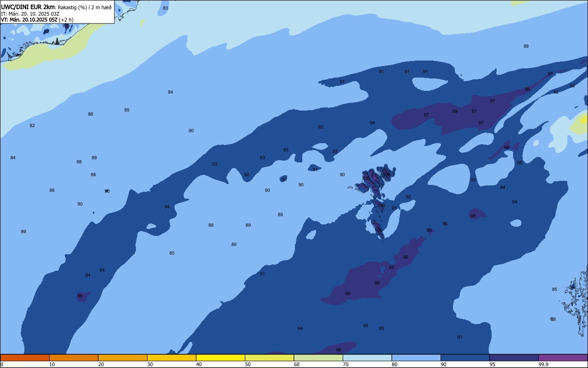Click the legend scale label "10"
Screen dimensions: 588x368
(x=52, y=364)
